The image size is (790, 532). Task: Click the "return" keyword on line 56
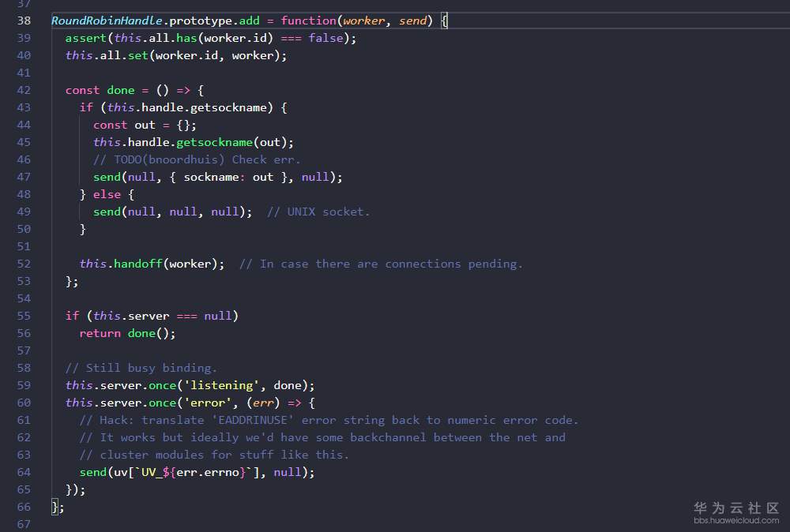click(100, 333)
